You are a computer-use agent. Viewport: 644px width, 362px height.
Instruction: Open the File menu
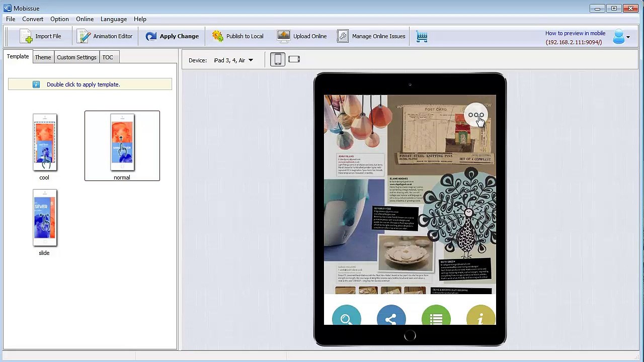11,19
